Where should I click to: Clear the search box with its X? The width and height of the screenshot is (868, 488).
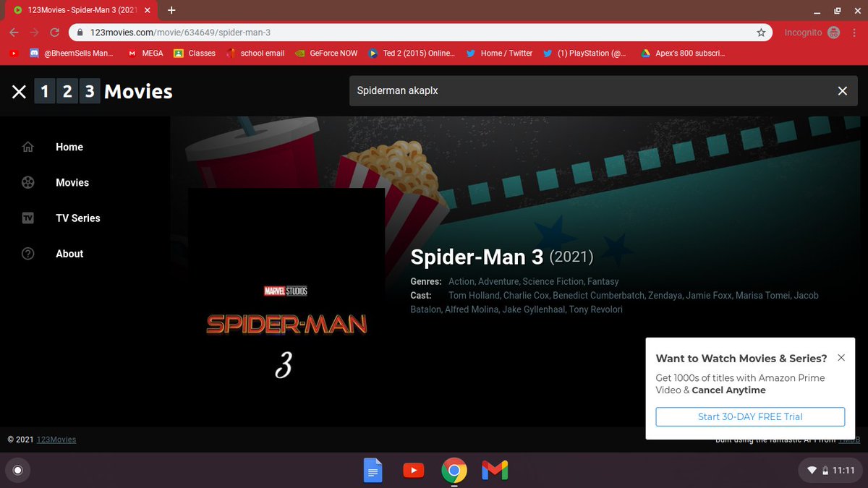pos(842,91)
